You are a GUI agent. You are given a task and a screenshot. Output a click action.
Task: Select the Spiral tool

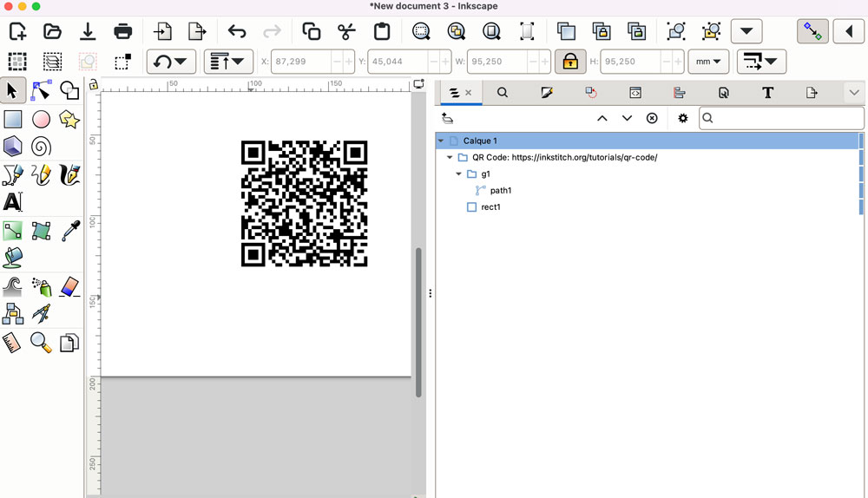(41, 146)
